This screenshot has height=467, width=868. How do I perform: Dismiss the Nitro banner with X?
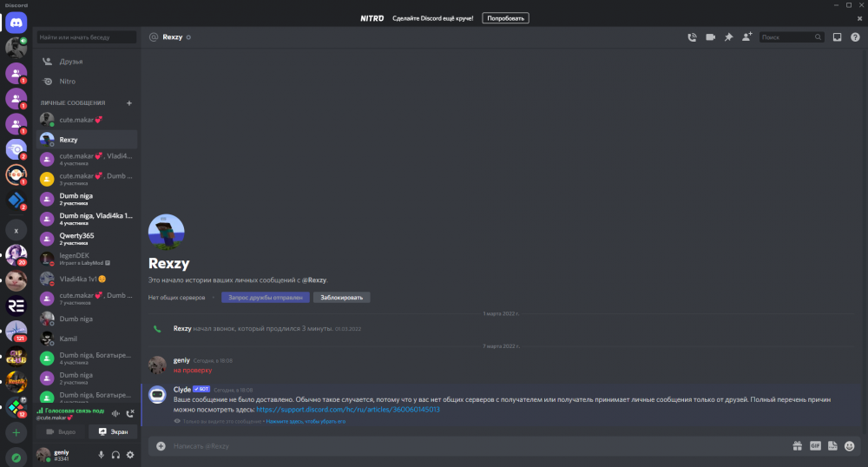click(x=859, y=18)
